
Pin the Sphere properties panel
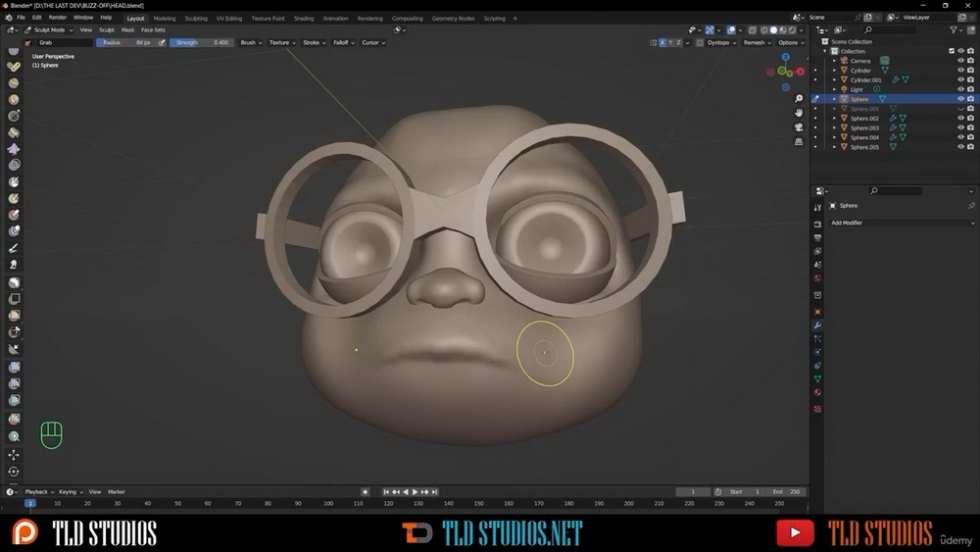click(970, 206)
